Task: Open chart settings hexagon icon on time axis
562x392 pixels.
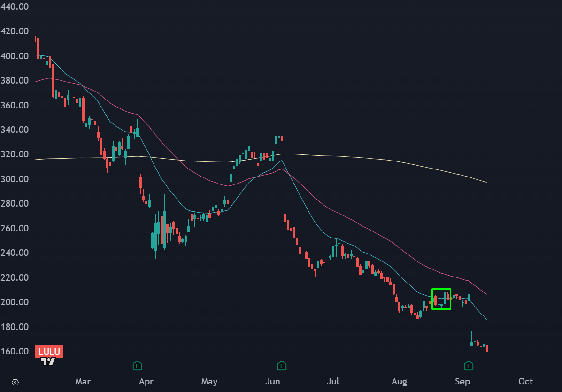Action: tap(15, 382)
